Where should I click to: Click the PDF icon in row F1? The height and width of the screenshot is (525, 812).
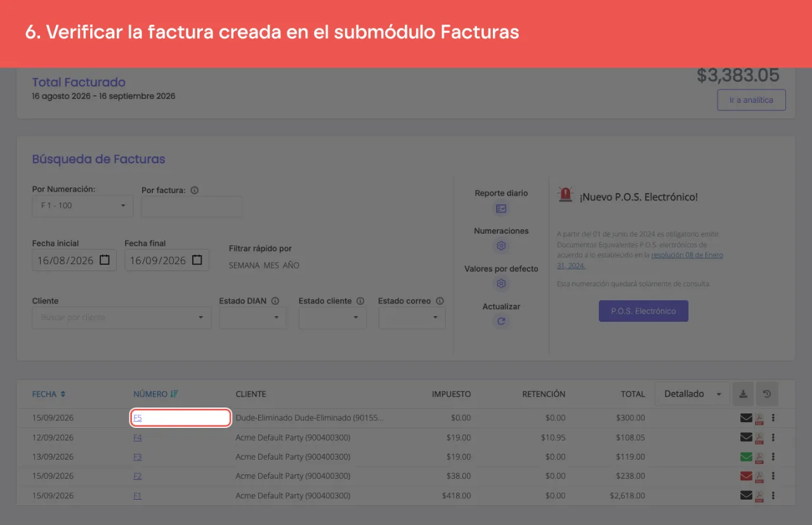[x=759, y=496]
